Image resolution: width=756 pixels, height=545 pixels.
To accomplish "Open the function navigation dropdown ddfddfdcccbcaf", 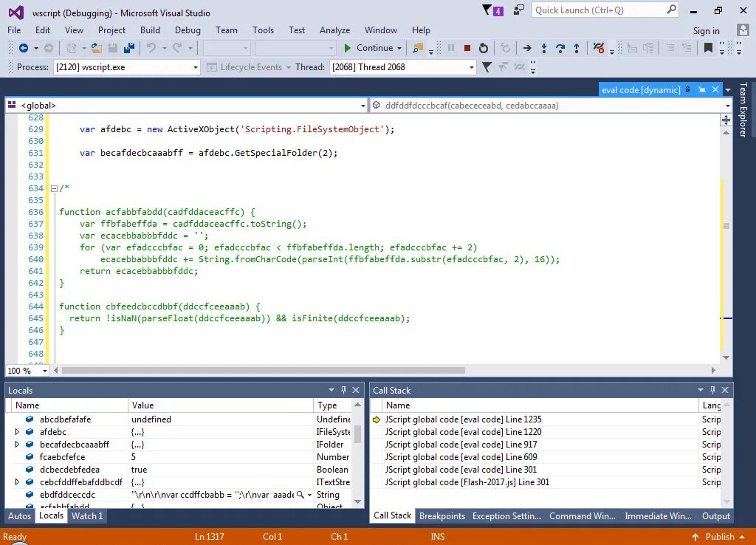I will 727,106.
